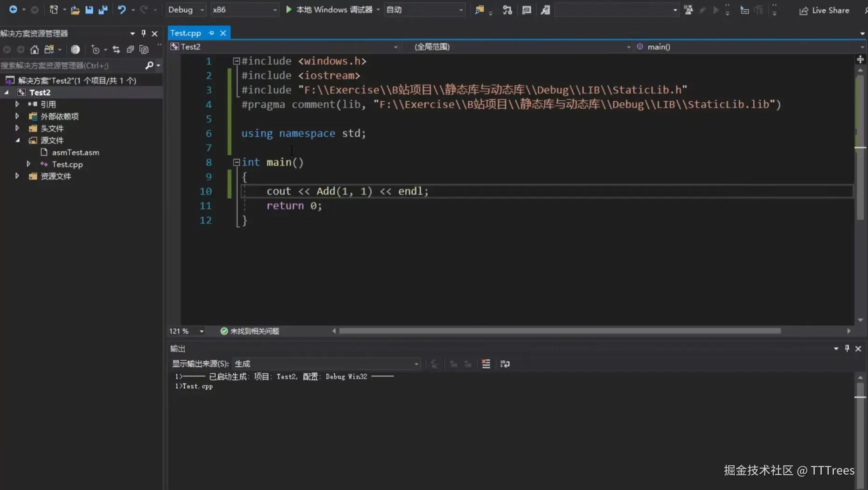Select the Test.cpp editor tab
This screenshot has width=868, height=490.
[186, 33]
